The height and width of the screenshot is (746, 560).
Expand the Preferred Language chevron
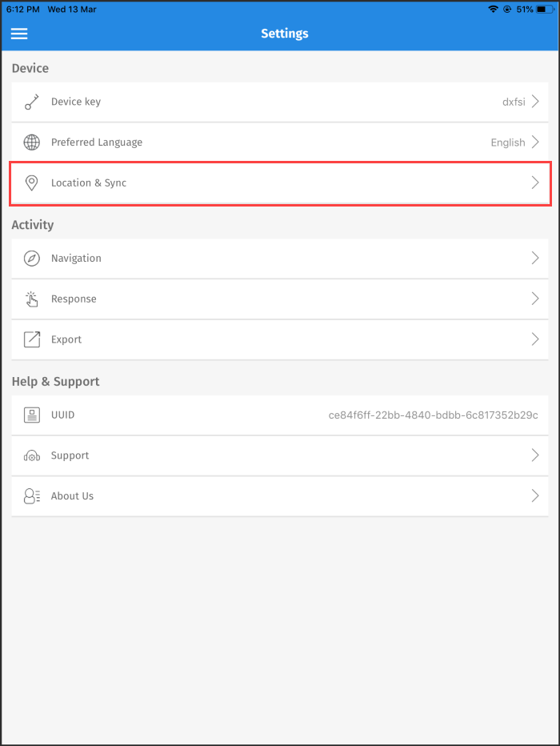[x=534, y=142]
